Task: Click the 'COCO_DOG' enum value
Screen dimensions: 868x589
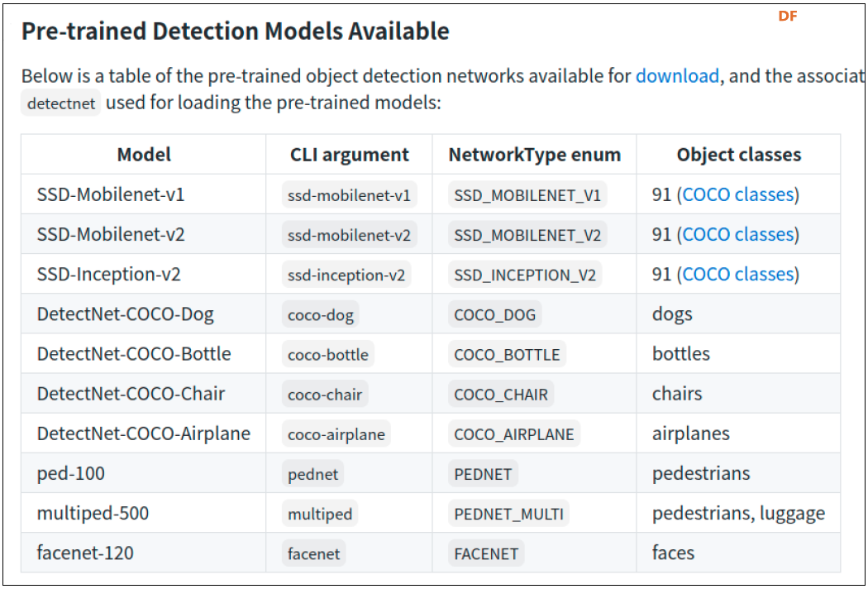Action: (495, 314)
